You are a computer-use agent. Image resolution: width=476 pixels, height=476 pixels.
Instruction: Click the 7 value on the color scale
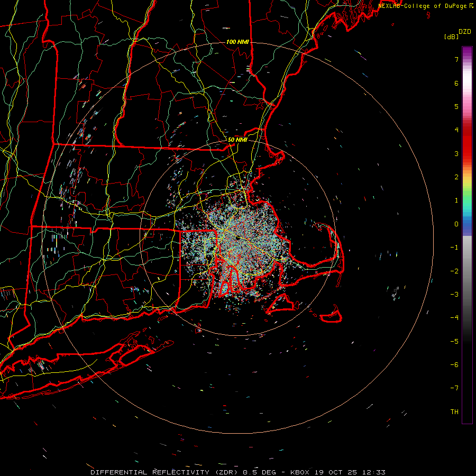click(x=456, y=59)
